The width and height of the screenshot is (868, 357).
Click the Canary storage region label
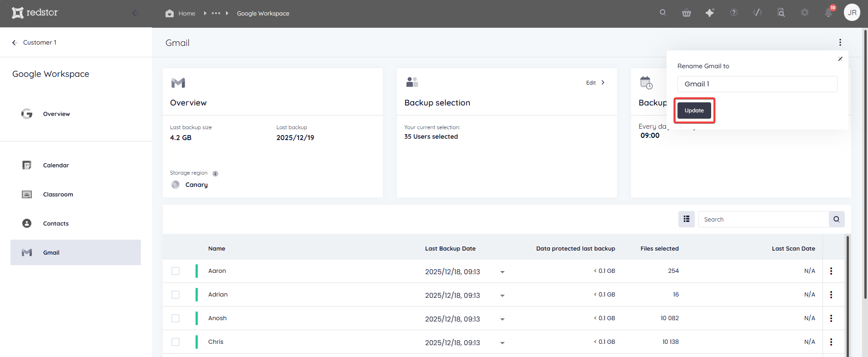pyautogui.click(x=196, y=185)
